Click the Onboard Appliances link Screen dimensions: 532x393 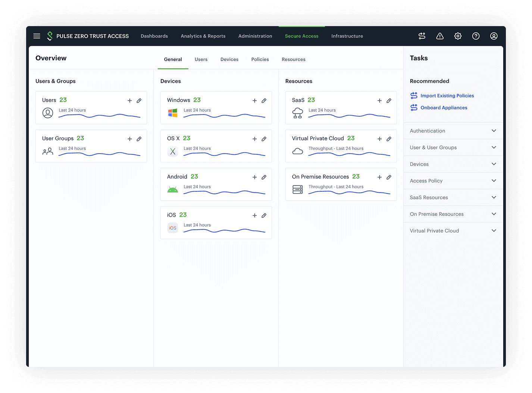click(x=444, y=107)
